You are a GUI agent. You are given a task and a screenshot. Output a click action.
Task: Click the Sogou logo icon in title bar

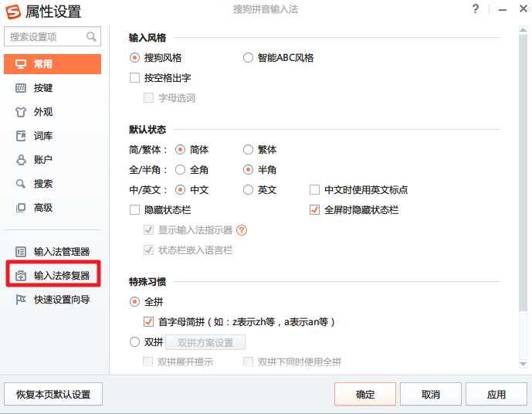(x=12, y=11)
